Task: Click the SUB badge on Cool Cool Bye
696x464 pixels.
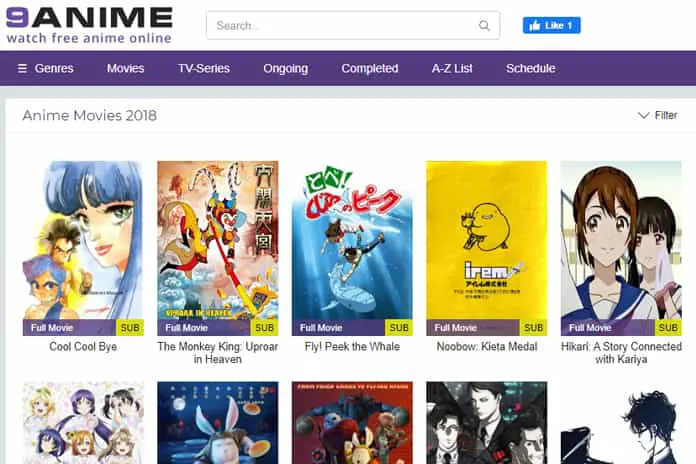Action: (x=130, y=328)
